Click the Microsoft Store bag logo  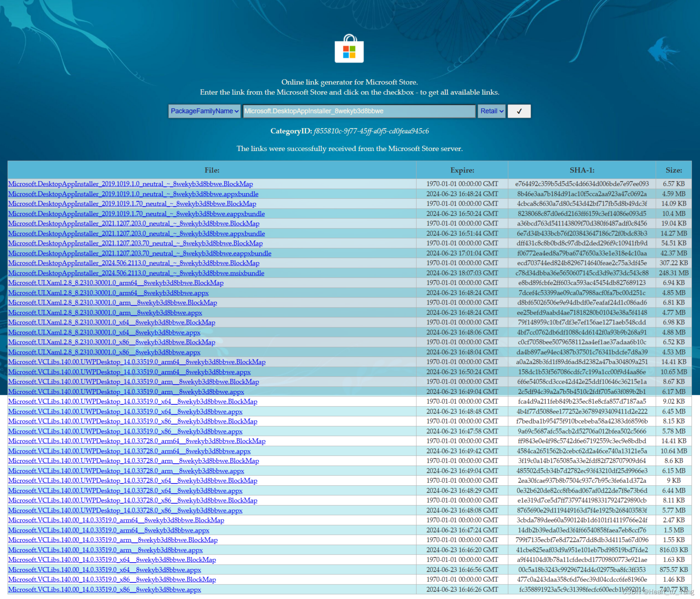click(349, 49)
